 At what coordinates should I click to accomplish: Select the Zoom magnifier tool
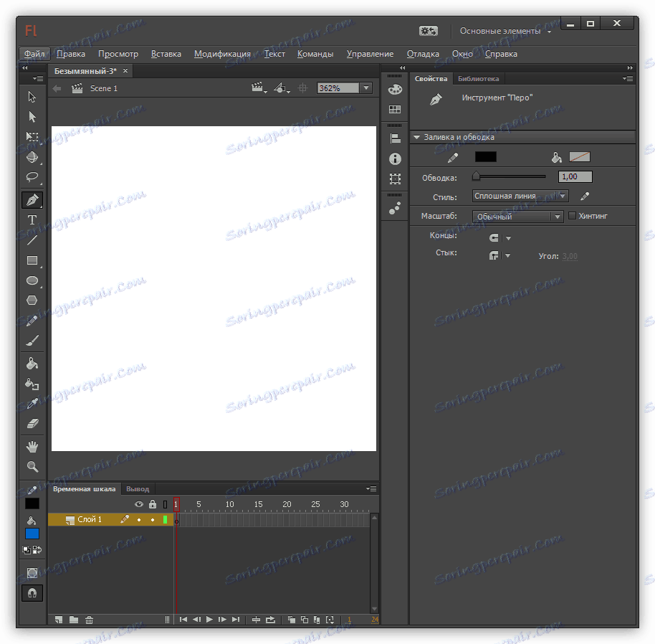[32, 466]
